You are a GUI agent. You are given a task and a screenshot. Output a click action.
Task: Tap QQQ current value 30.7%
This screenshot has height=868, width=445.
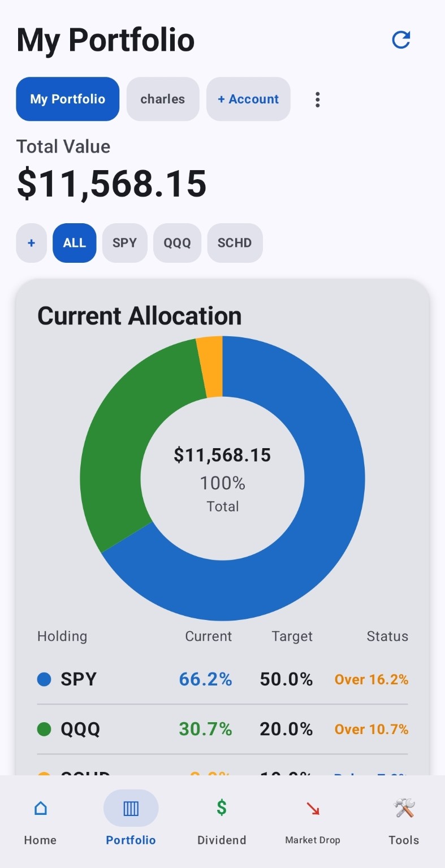(x=205, y=730)
